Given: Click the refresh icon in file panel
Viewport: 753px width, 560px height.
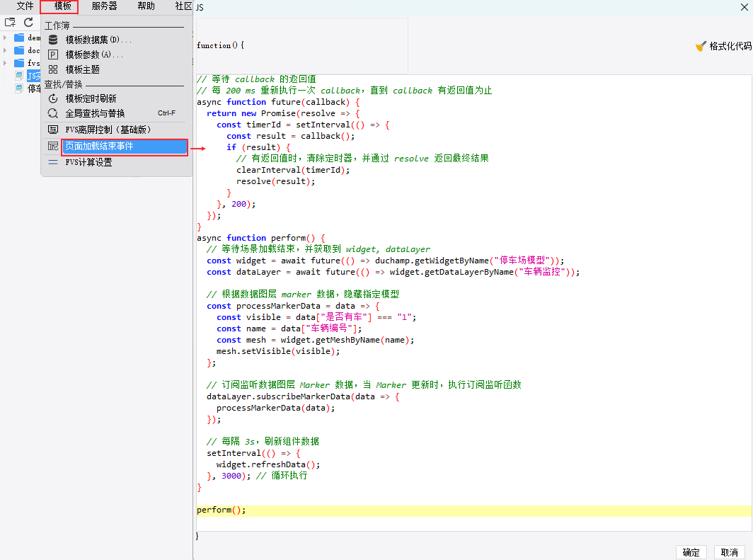Looking at the screenshot, I should 29,23.
